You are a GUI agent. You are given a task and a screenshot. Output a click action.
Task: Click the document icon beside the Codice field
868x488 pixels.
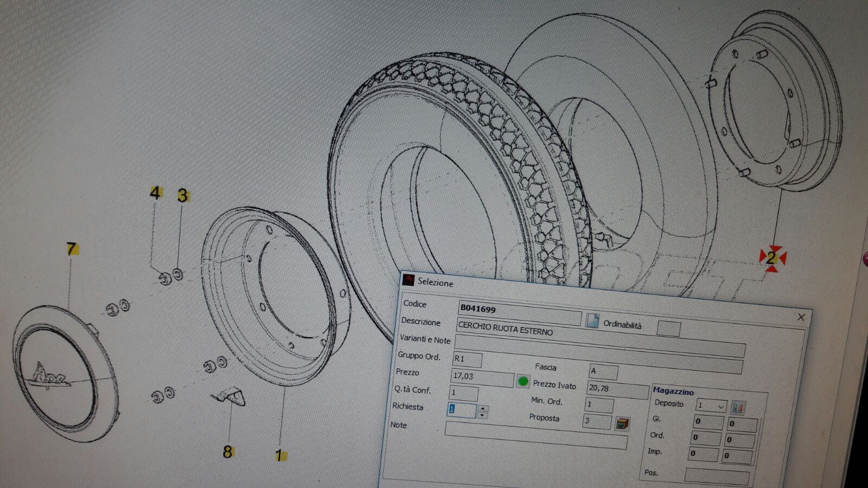tap(592, 320)
